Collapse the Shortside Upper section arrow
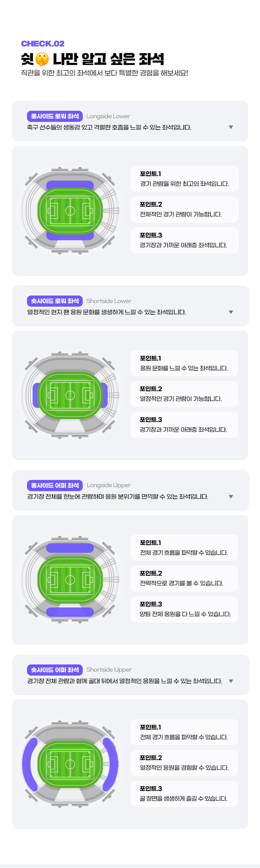The height and width of the screenshot is (868, 260). coord(231,681)
